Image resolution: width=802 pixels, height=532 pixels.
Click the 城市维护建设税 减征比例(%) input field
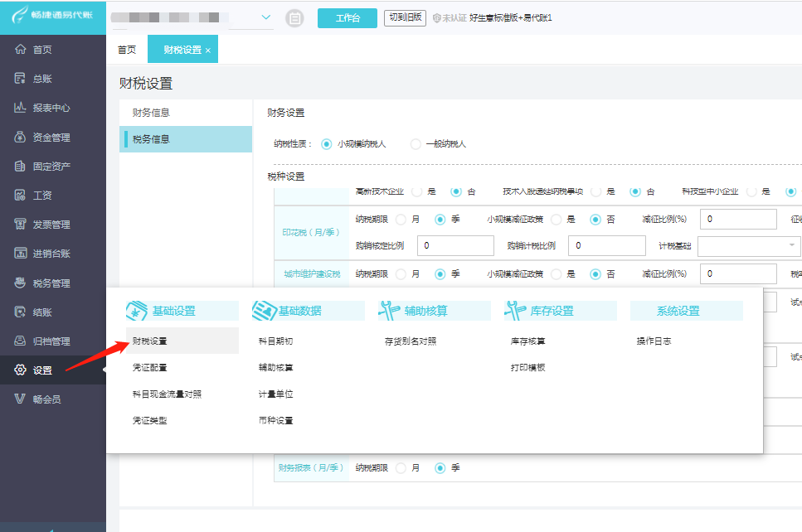click(738, 274)
